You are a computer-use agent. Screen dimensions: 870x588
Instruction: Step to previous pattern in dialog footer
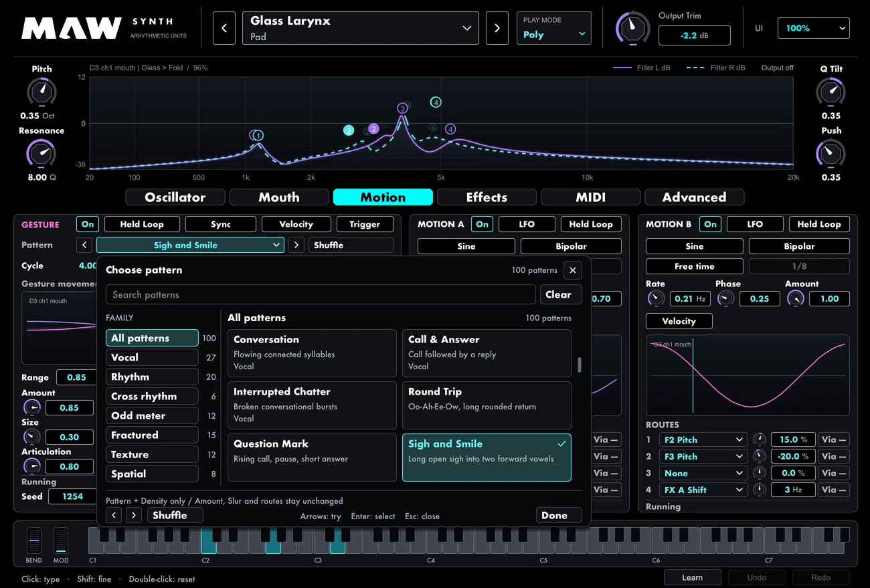click(x=114, y=515)
